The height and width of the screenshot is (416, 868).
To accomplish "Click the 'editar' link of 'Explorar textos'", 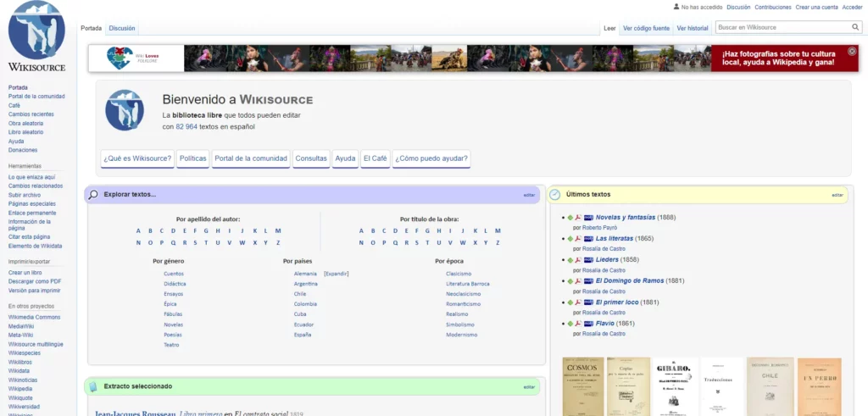I will click(x=529, y=195).
